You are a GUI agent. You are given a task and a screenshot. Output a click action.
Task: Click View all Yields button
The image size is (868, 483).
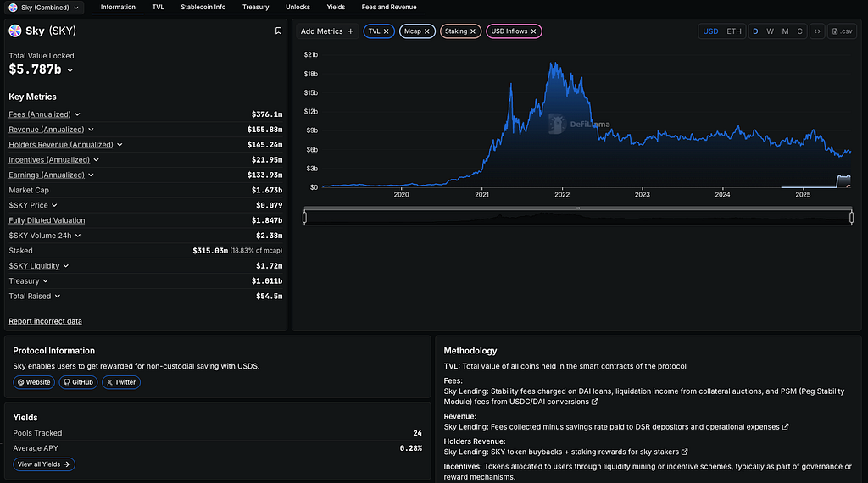click(44, 464)
